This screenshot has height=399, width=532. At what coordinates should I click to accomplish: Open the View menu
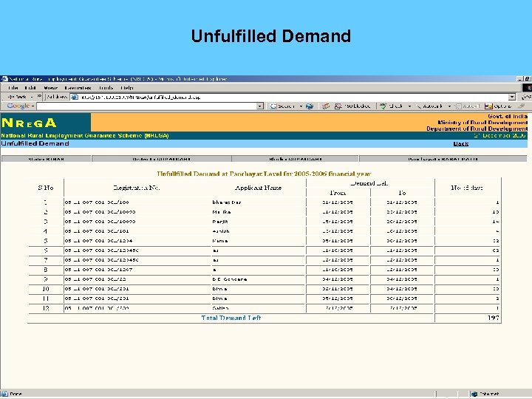pos(50,88)
